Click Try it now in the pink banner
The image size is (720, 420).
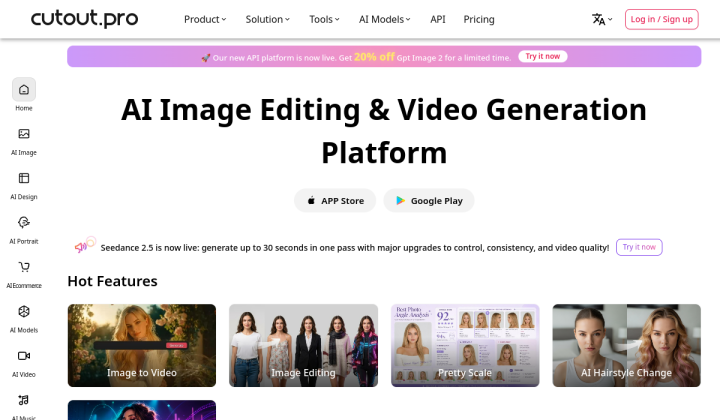(x=543, y=56)
